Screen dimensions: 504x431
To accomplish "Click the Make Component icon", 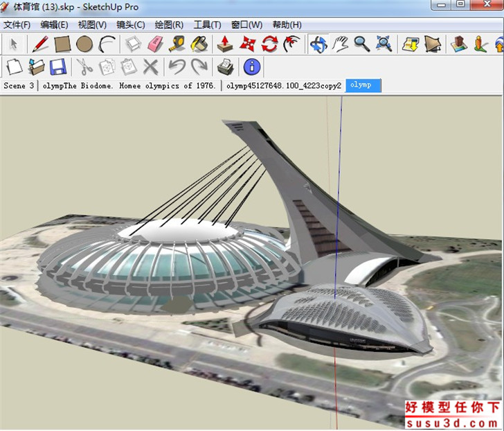I will click(133, 44).
